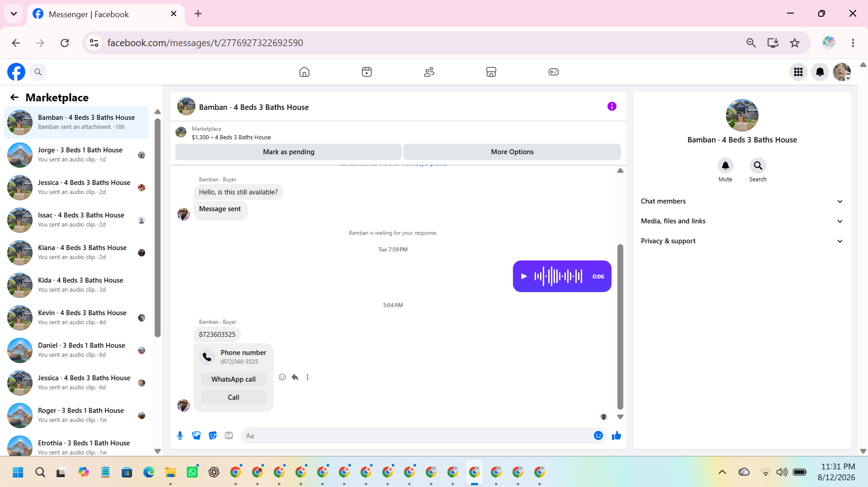Open Jorge 3 Beds 1 Bath chat
Viewport: 868px width, 487px height.
(76, 155)
